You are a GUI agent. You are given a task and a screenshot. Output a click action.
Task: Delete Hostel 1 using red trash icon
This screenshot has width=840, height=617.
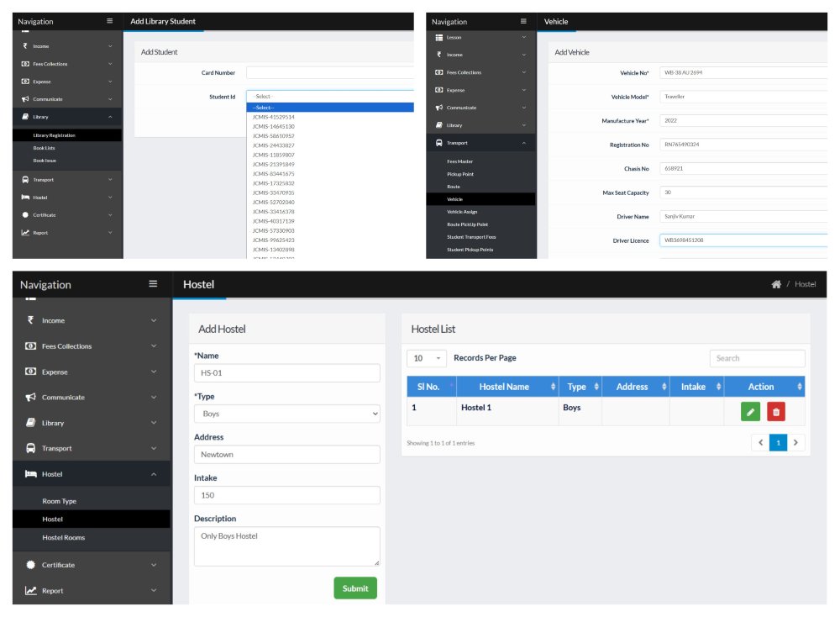775,412
